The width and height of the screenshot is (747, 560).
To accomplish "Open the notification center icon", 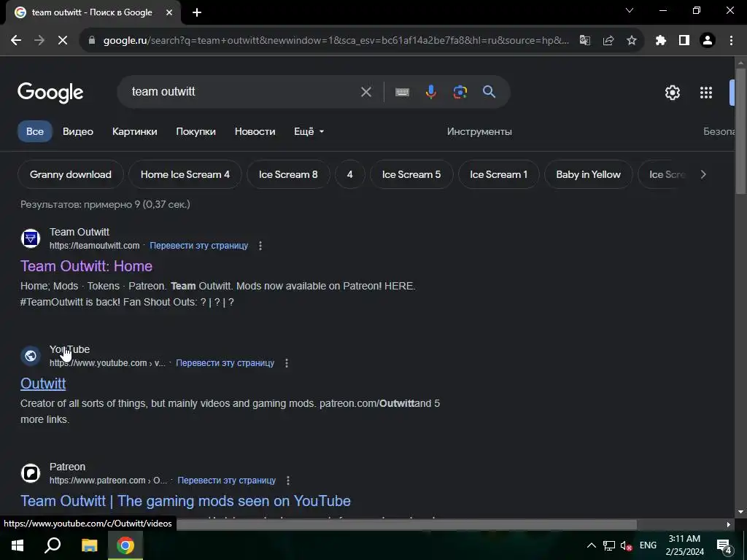I will (x=724, y=546).
